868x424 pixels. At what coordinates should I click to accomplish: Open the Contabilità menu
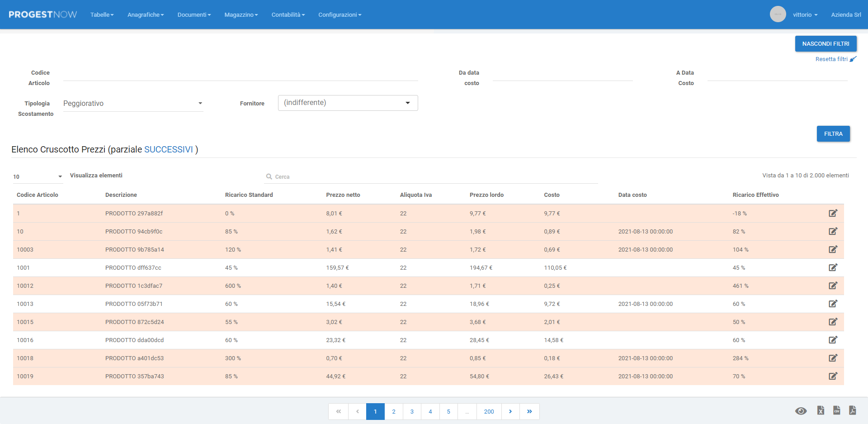point(288,14)
